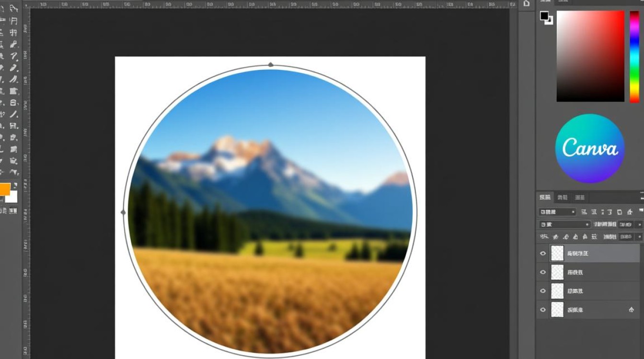Click the fill percentage field in Layers panel

coord(626,236)
